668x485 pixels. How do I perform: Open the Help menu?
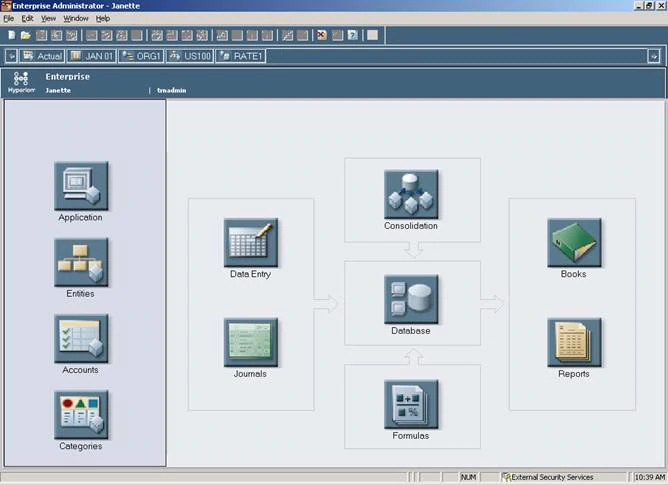103,18
